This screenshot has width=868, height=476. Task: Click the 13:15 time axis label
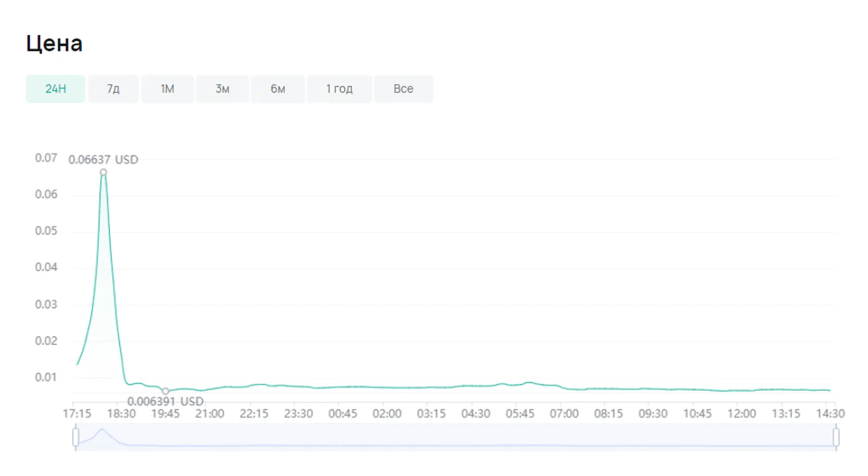click(786, 414)
